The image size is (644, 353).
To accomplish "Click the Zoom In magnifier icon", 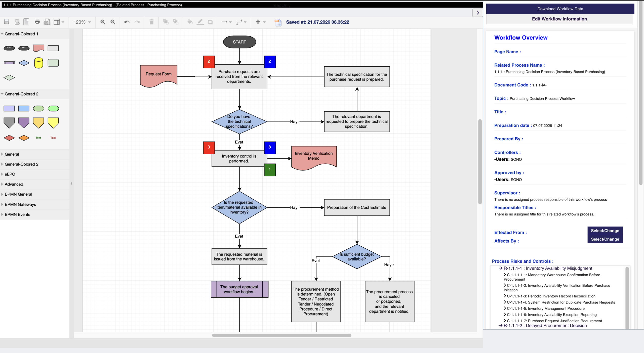I will [x=103, y=22].
